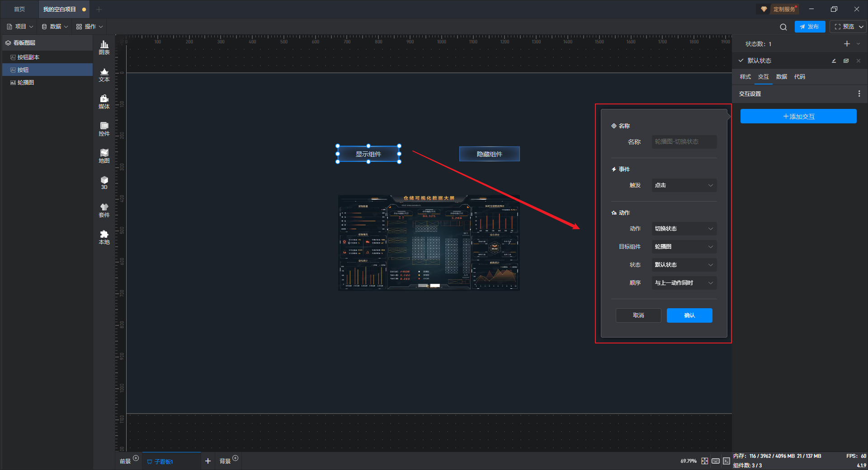This screenshot has height=470, width=868.
Task: Open the 触发 trigger dropdown showing 点击
Action: 684,185
